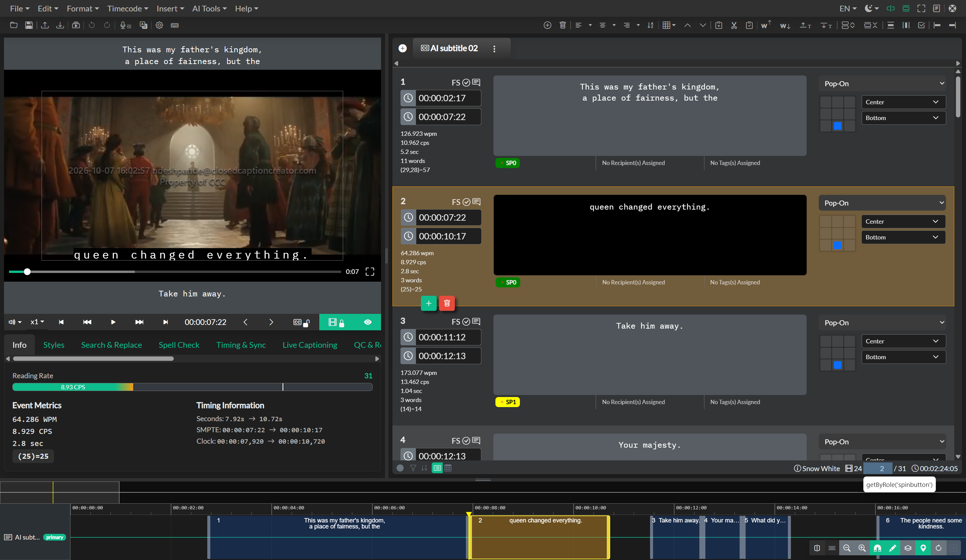Click the save disk icon
Viewport: 966px width, 560px height.
[x=29, y=25]
